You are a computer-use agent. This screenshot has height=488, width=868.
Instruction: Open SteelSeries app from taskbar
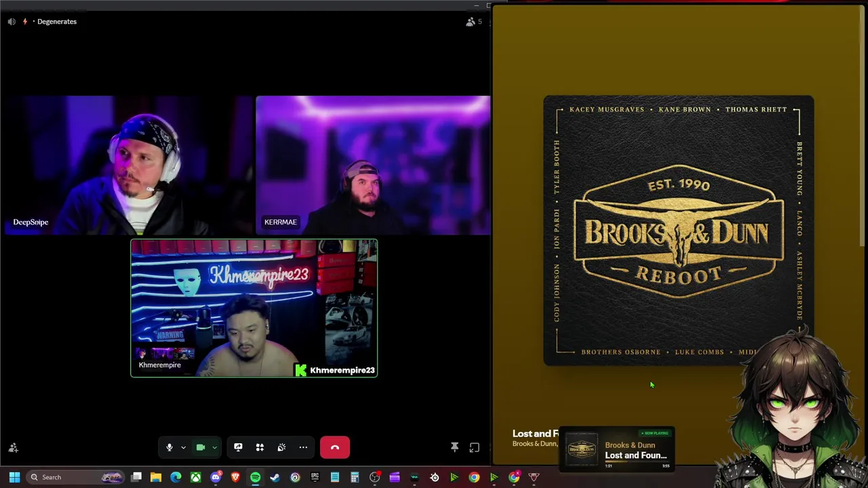[435, 477]
